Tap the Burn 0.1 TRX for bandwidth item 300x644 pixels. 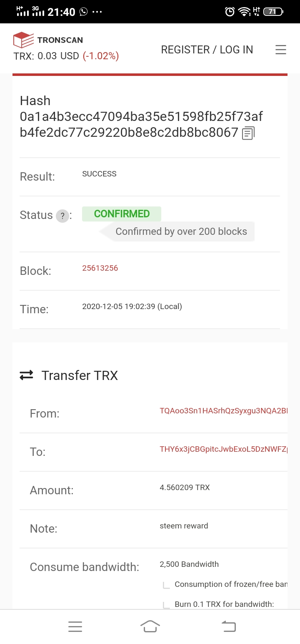click(x=224, y=604)
